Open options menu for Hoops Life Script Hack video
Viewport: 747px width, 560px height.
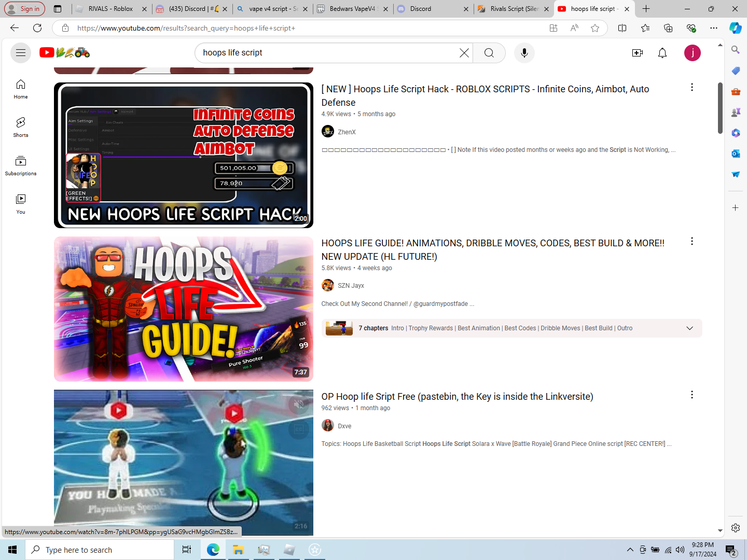pos(691,88)
